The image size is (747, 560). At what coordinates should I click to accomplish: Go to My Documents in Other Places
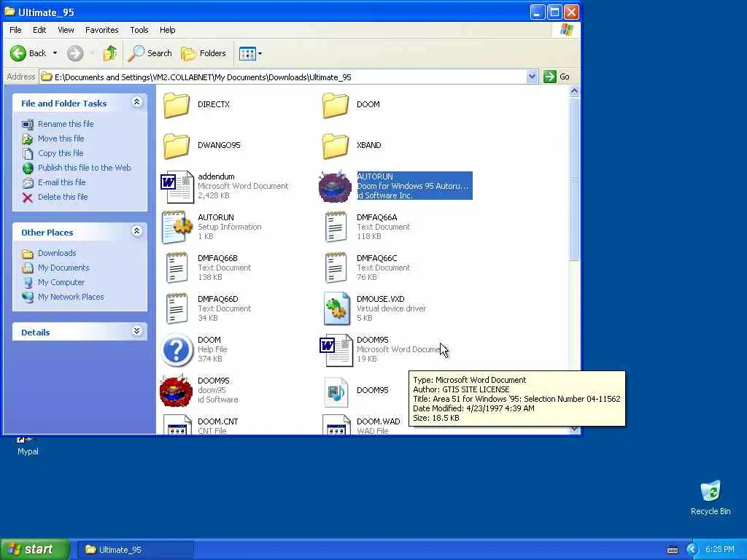coord(64,268)
